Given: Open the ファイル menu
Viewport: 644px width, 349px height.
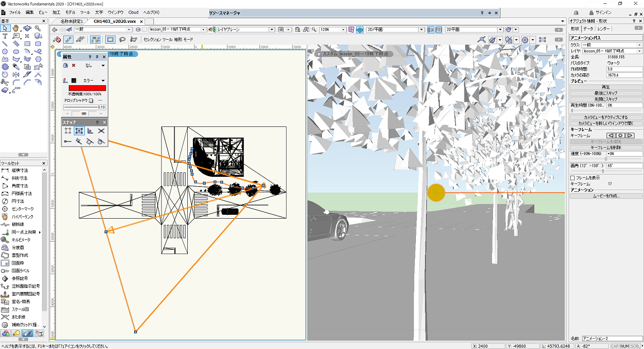Looking at the screenshot, I should coord(15,12).
